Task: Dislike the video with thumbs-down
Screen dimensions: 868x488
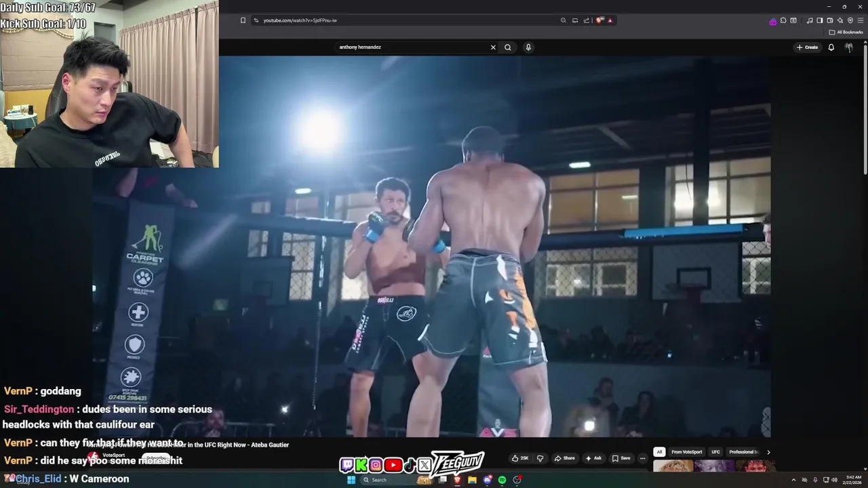Action: coord(540,458)
